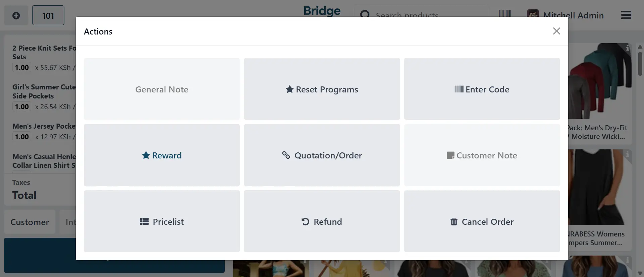
Task: Open Quotation/Order link action
Action: pos(322,155)
